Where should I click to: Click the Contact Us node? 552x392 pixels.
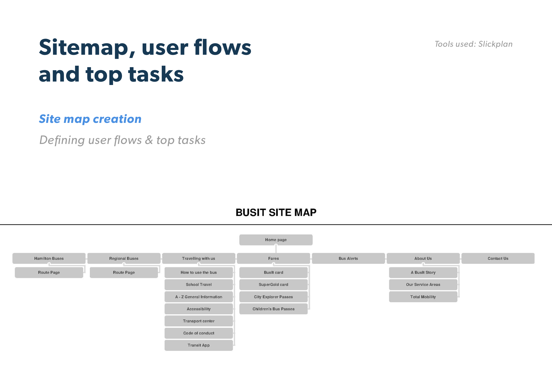498,258
